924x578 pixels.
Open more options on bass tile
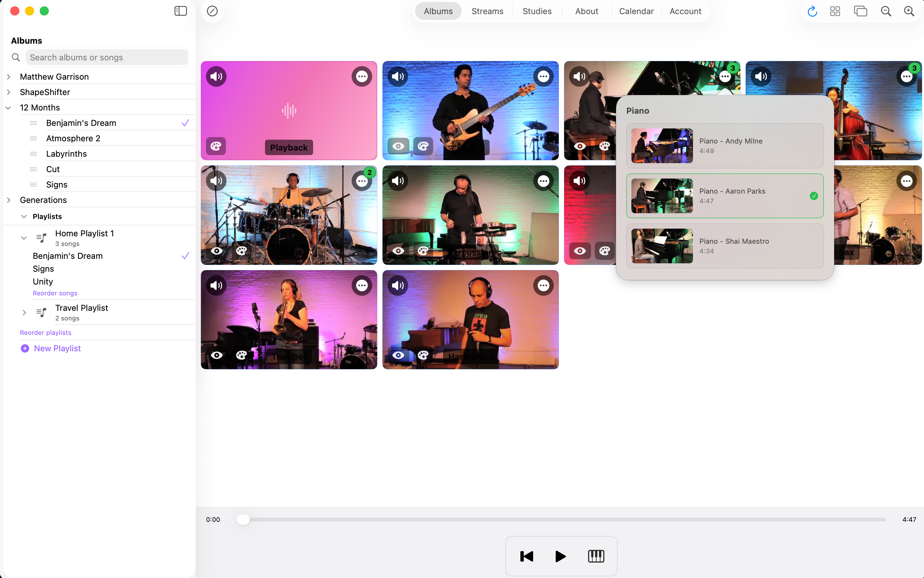543,76
